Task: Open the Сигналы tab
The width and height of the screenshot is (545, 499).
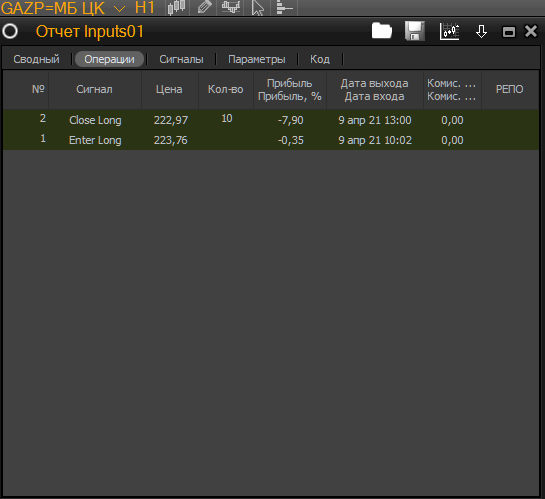Action: click(181, 59)
